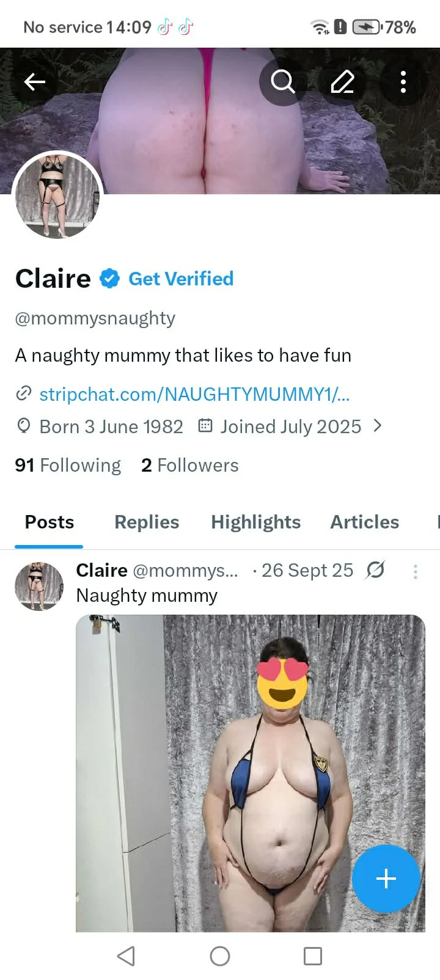Tap the crossed-circle icon on the post
Image resolution: width=440 pixels, height=980 pixels.
click(x=375, y=570)
